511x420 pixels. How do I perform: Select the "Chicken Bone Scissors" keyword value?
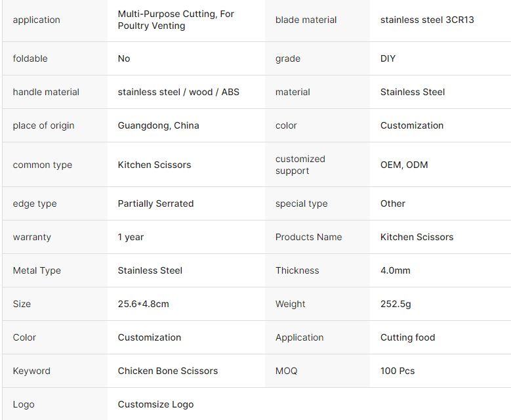(167, 371)
